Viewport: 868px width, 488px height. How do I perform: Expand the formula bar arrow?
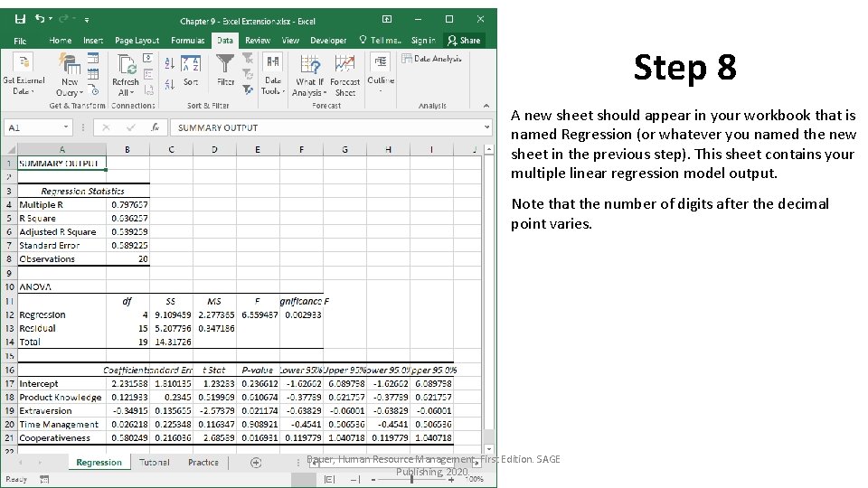[486, 127]
